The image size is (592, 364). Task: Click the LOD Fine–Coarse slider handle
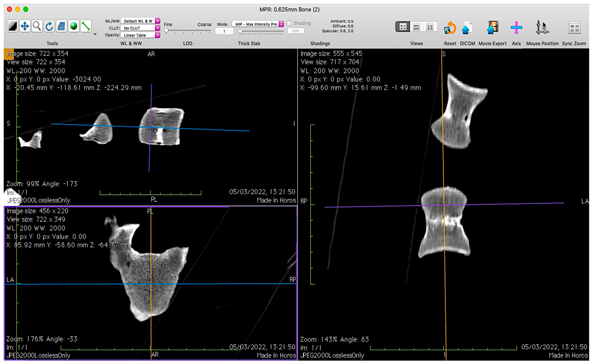(x=166, y=31)
